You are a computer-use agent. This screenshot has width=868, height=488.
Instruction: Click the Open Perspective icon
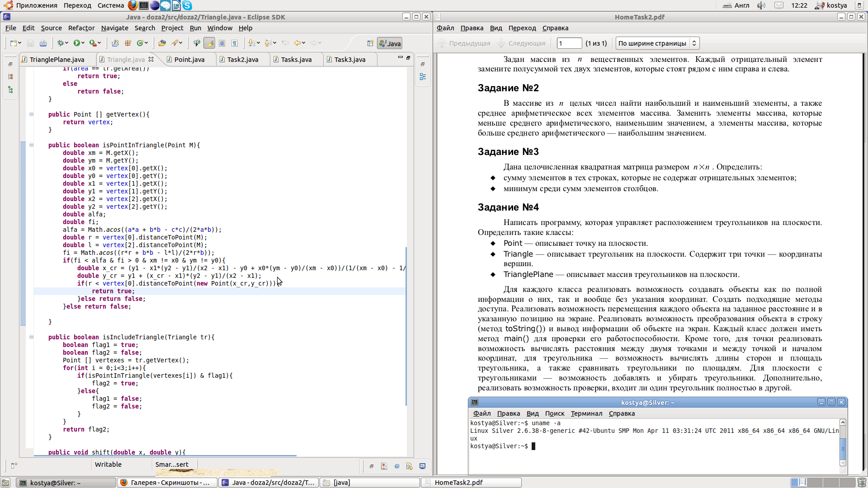click(370, 43)
